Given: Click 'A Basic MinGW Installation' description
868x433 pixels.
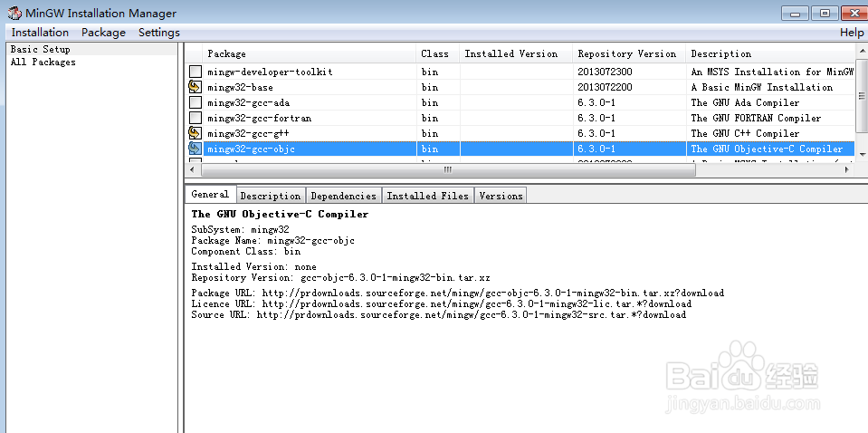Looking at the screenshot, I should pos(762,88).
